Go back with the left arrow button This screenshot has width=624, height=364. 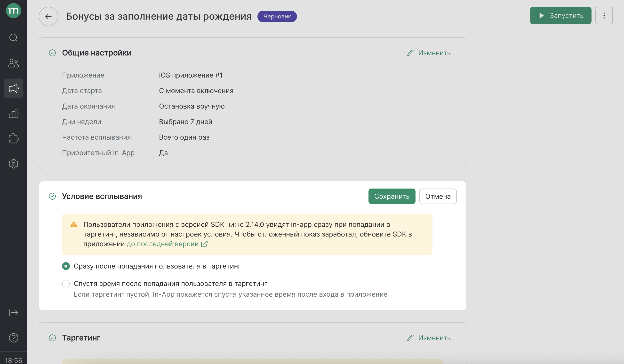click(x=48, y=16)
